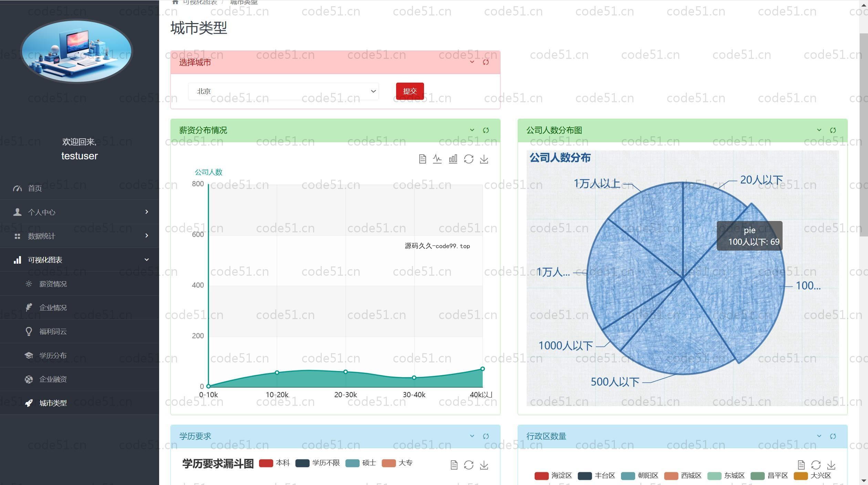Refresh the 选择城市 panel

coord(486,62)
